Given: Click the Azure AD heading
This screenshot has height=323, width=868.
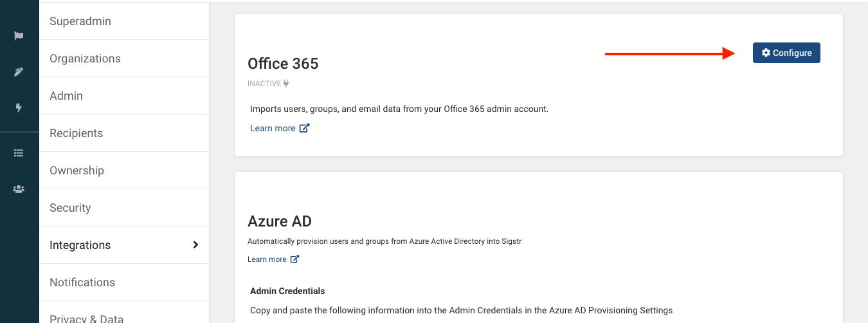Looking at the screenshot, I should [x=280, y=221].
